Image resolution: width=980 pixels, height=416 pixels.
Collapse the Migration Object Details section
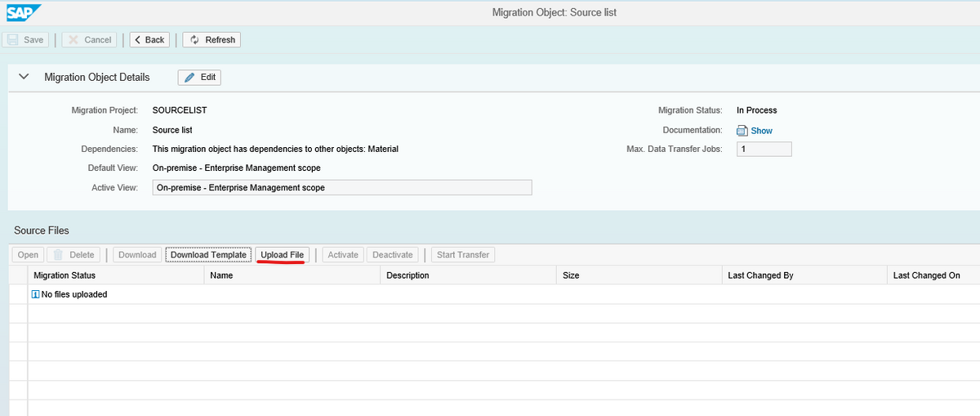(x=24, y=77)
